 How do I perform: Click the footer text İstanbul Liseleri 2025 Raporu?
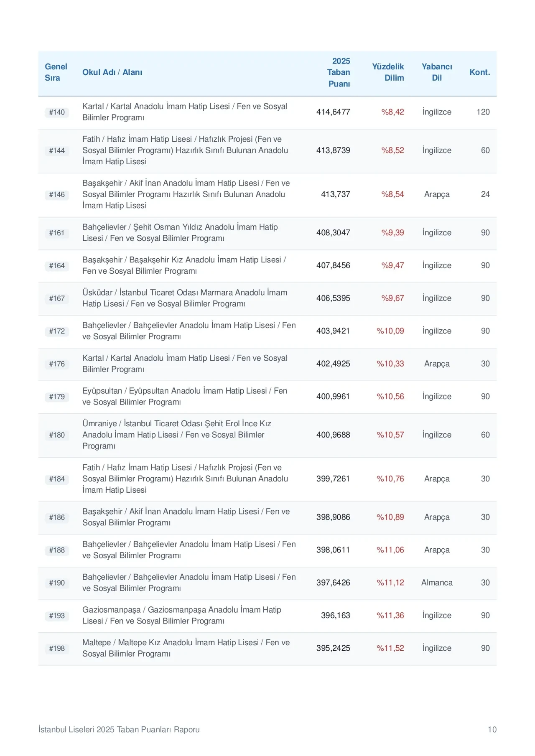pos(119,729)
